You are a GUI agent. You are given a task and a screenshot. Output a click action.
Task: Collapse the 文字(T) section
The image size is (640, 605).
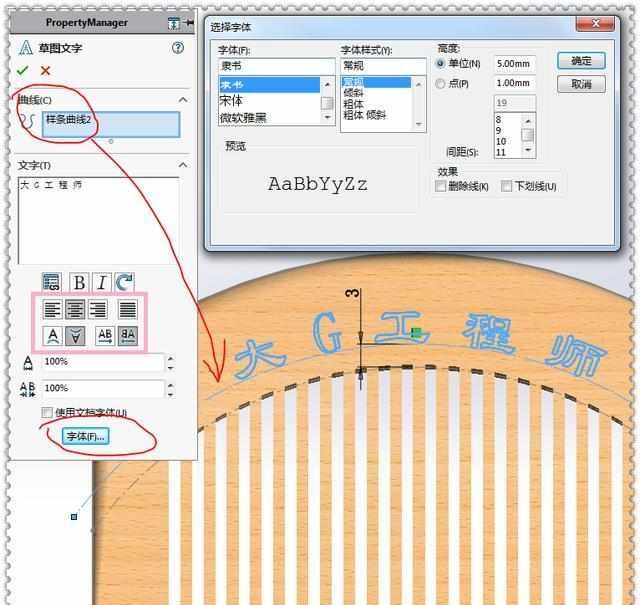coord(183,165)
